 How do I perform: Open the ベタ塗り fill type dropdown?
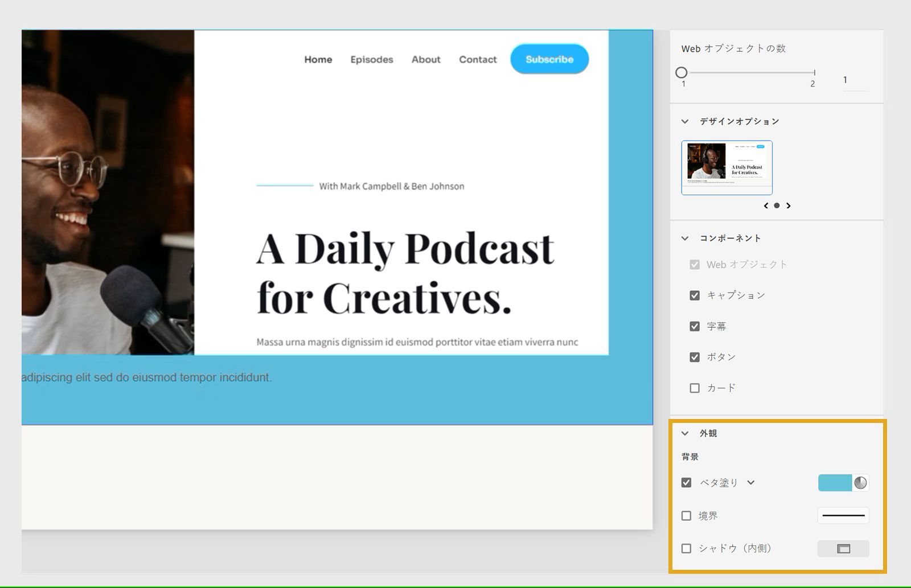tap(751, 483)
